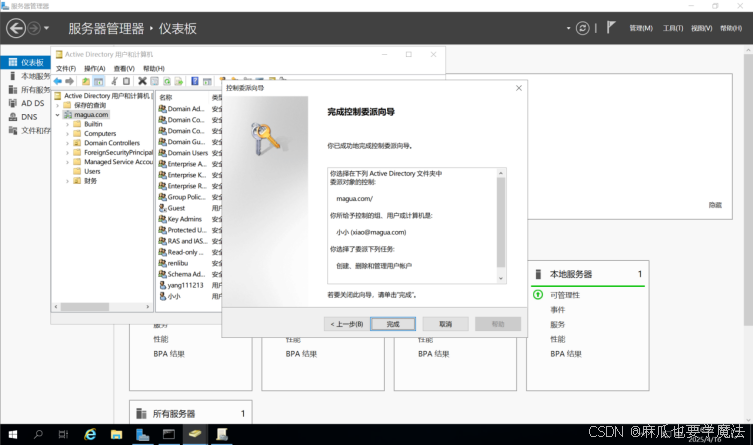753x446 pixels.
Task: Expand the ForeignSecurityPrincipals tree node
Action: pyautogui.click(x=68, y=153)
